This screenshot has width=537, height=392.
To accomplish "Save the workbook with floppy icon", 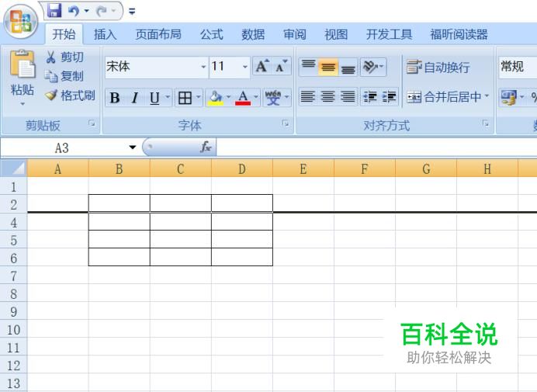I will pyautogui.click(x=54, y=11).
